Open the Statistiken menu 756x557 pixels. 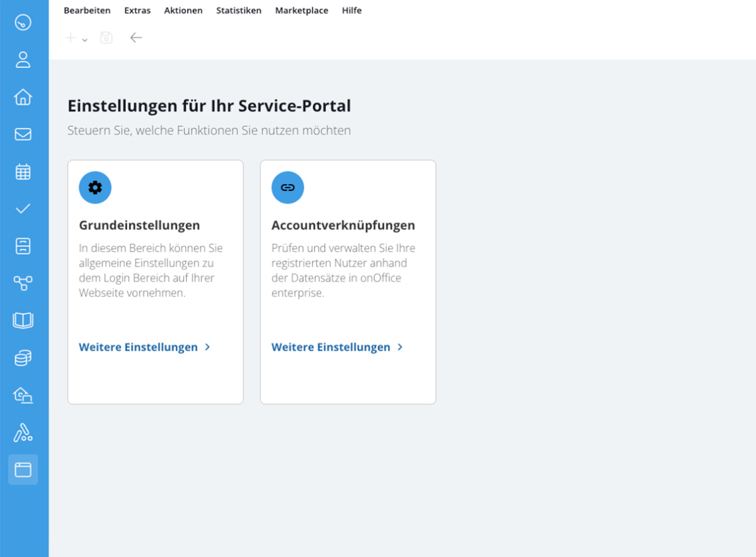(239, 11)
